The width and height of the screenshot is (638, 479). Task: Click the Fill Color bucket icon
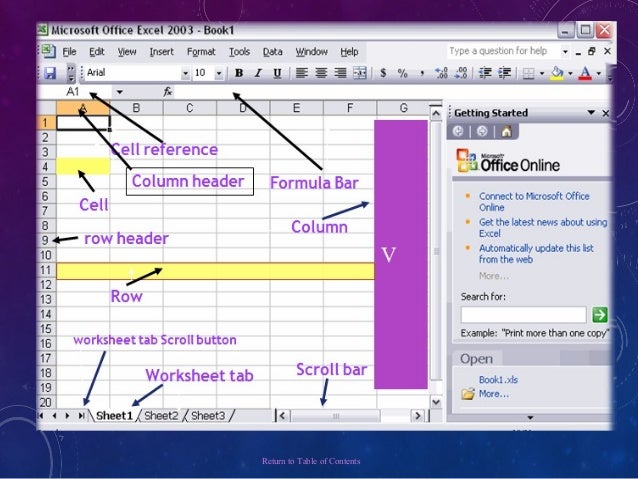557,73
